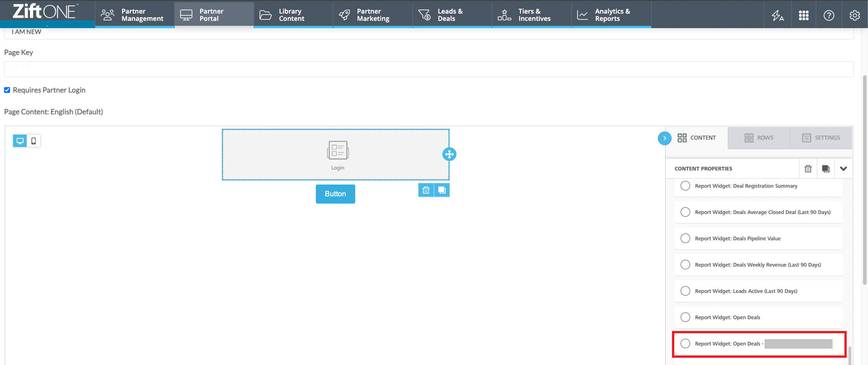Viewport: 868px width, 365px height.
Task: Click trash icon in Content Properties header
Action: (x=808, y=169)
